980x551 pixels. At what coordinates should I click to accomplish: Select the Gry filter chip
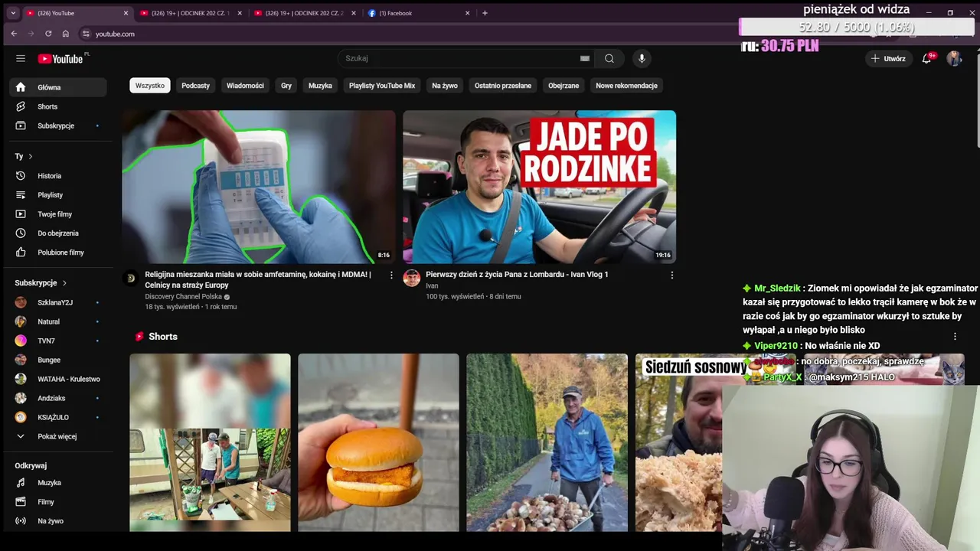286,86
